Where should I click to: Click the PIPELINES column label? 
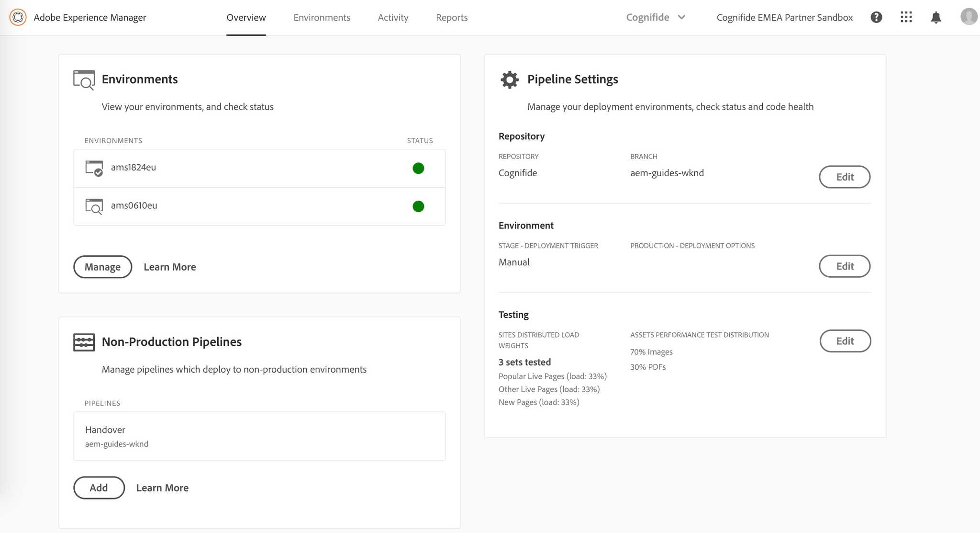pos(102,403)
